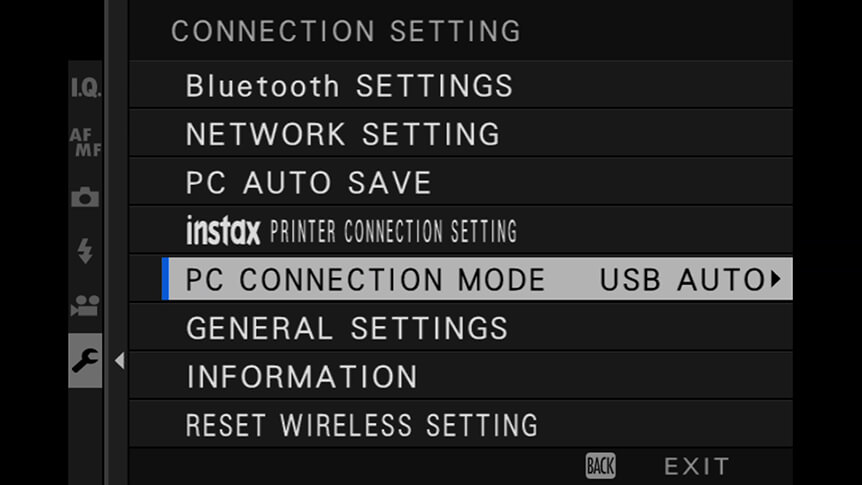Image resolution: width=862 pixels, height=485 pixels.
Task: Select the flash settings lightning icon
Action: pyautogui.click(x=85, y=251)
